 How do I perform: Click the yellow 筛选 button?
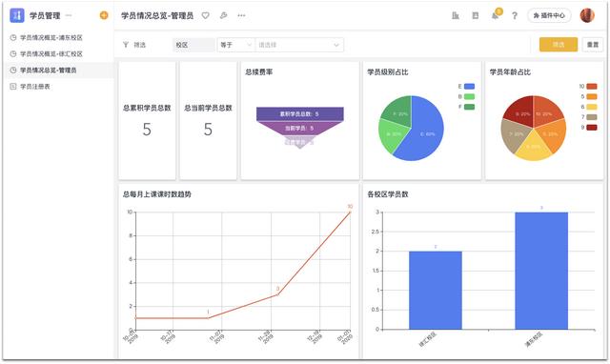pos(559,45)
